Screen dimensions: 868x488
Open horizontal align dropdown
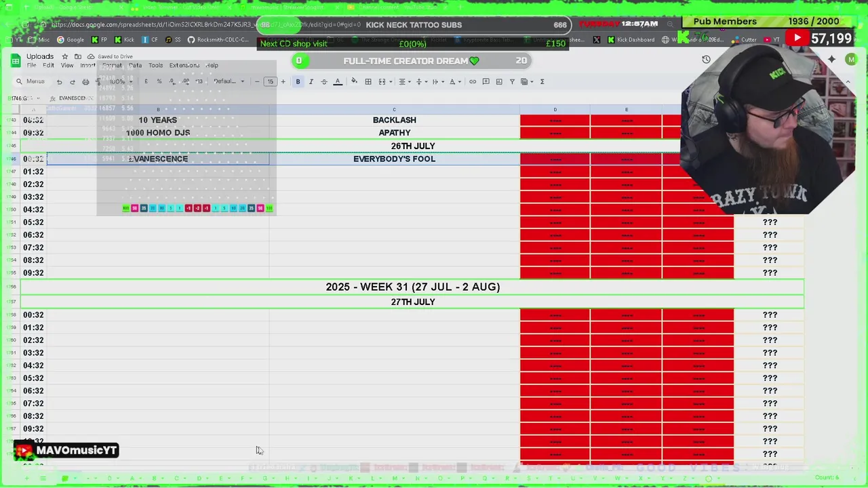click(404, 81)
